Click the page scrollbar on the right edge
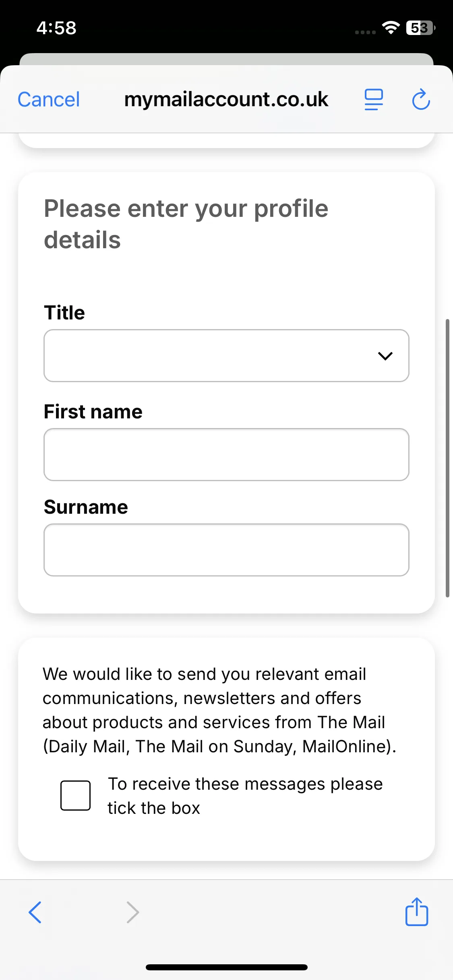This screenshot has height=980, width=453. coord(447,458)
